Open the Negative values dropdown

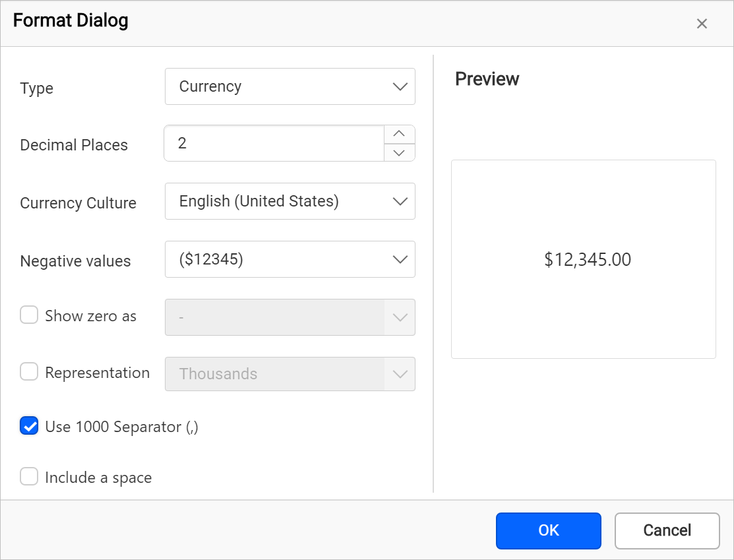[x=290, y=259]
